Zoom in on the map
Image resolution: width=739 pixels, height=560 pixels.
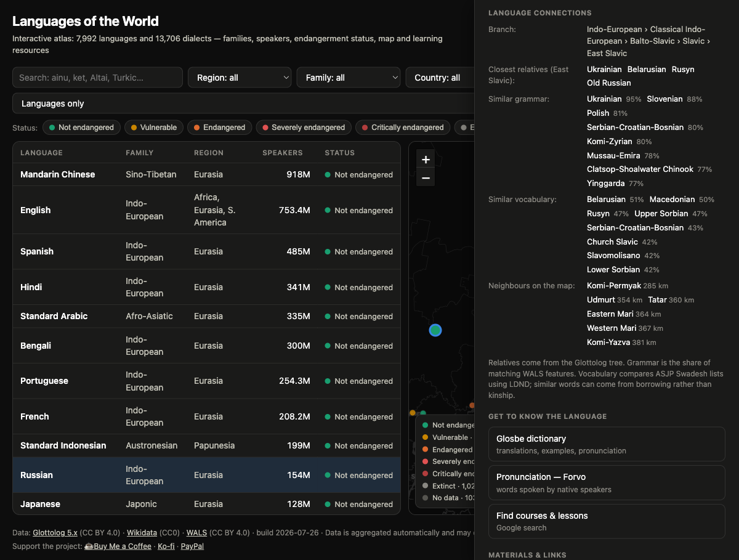pos(426,160)
